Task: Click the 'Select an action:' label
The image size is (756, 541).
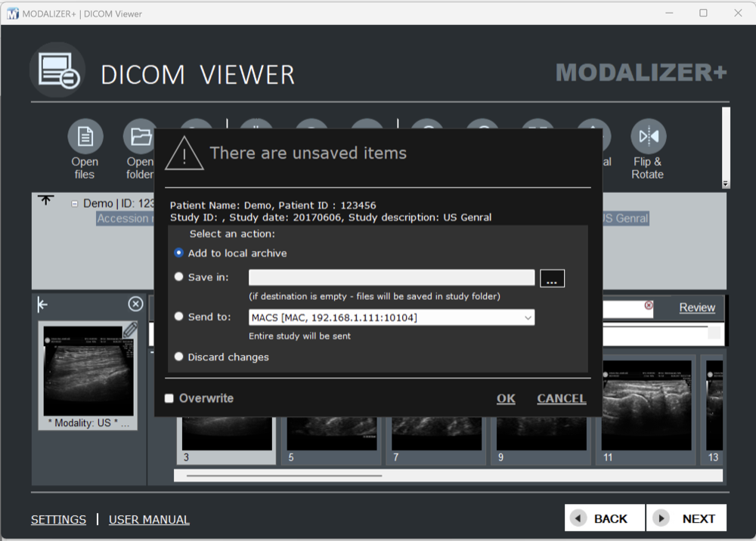Action: pyautogui.click(x=232, y=234)
